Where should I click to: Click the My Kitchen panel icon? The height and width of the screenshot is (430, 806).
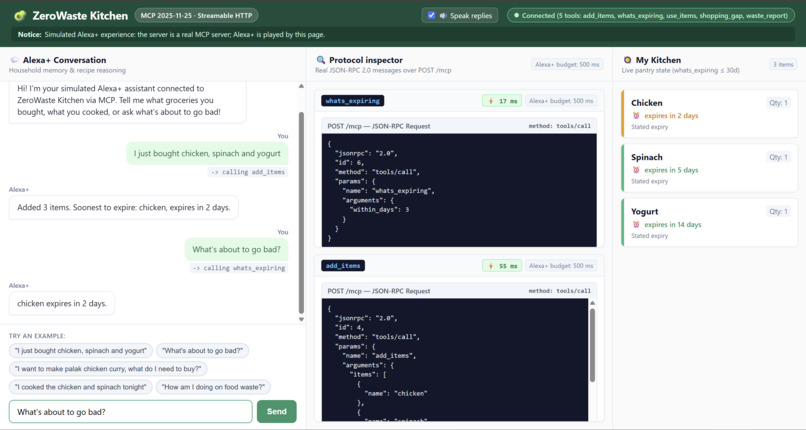pos(627,60)
